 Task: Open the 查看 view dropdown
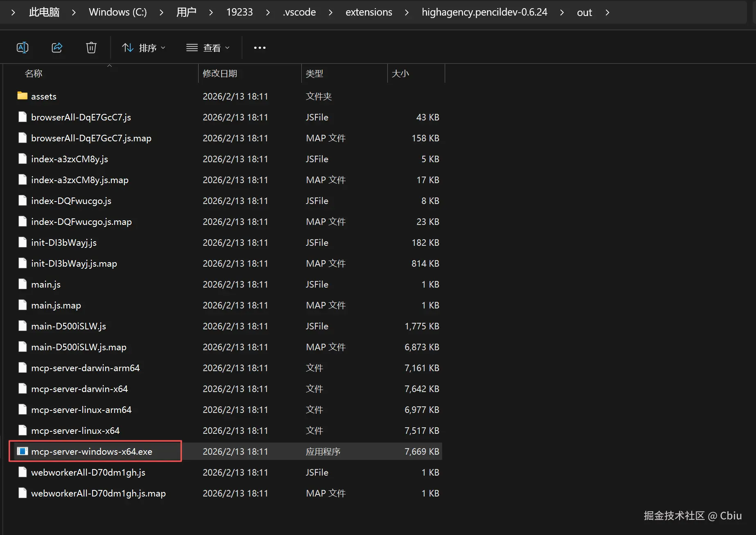point(208,48)
